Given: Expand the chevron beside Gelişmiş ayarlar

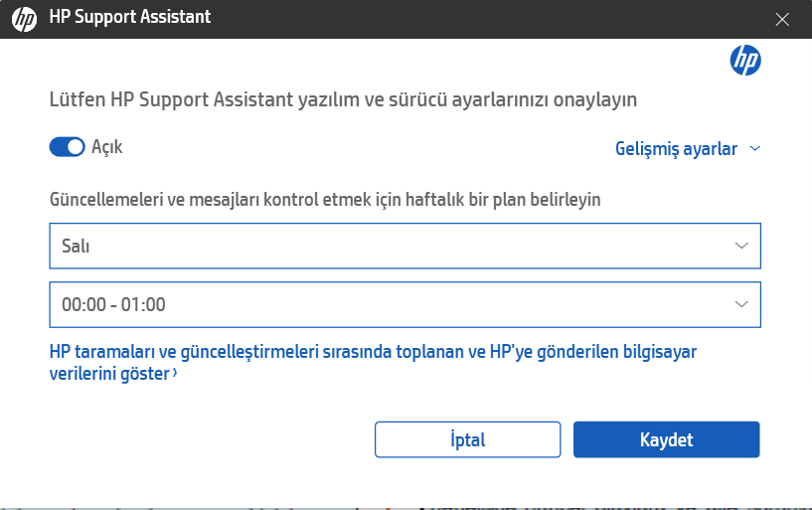Looking at the screenshot, I should [x=754, y=149].
